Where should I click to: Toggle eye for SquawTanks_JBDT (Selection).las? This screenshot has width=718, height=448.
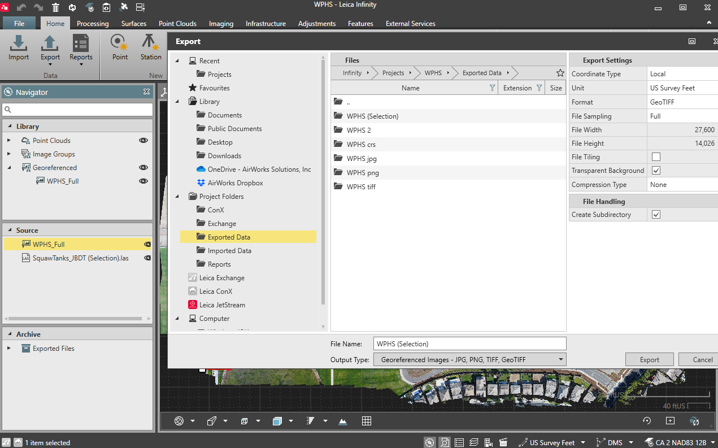(147, 258)
